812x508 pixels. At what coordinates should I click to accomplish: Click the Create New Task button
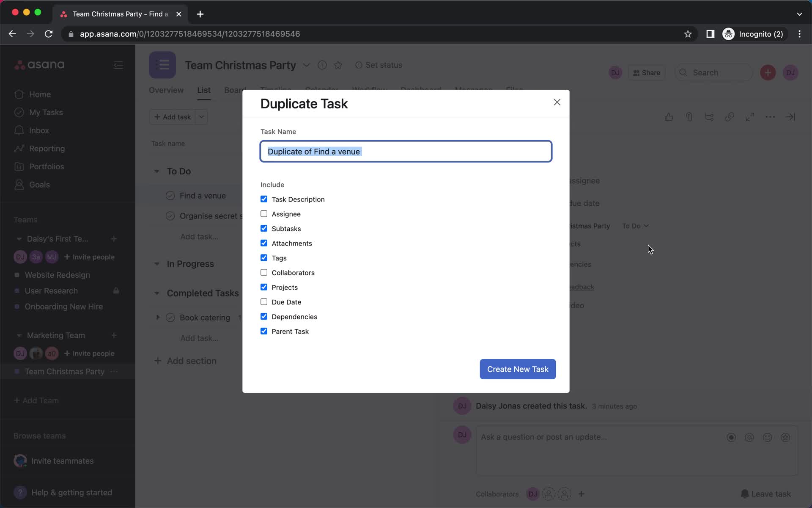coord(518,369)
